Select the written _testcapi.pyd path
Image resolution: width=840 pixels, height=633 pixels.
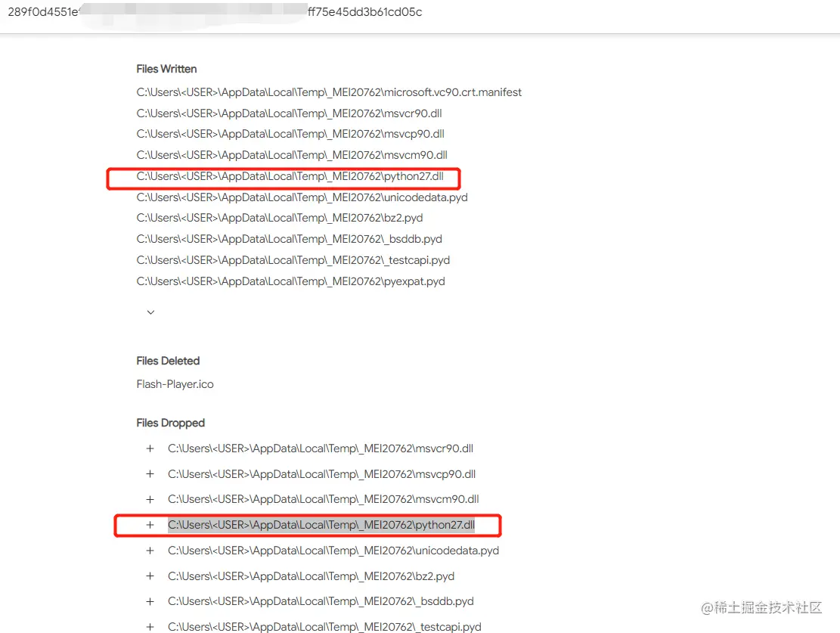293,260
